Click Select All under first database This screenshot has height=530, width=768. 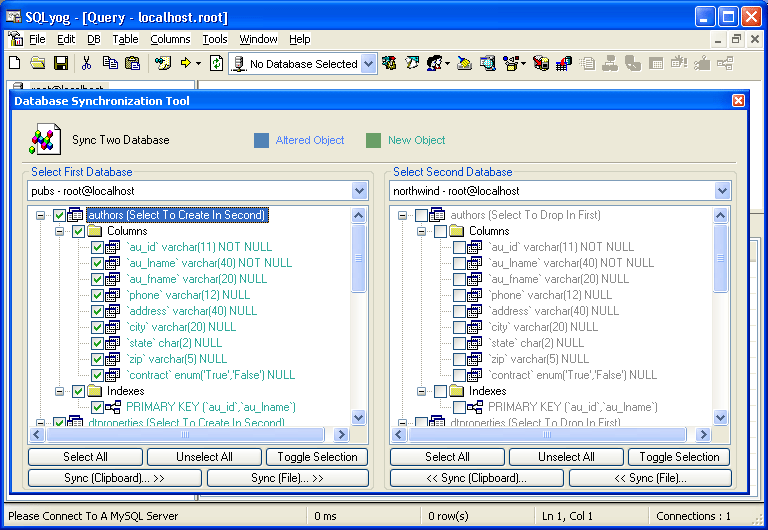point(85,457)
